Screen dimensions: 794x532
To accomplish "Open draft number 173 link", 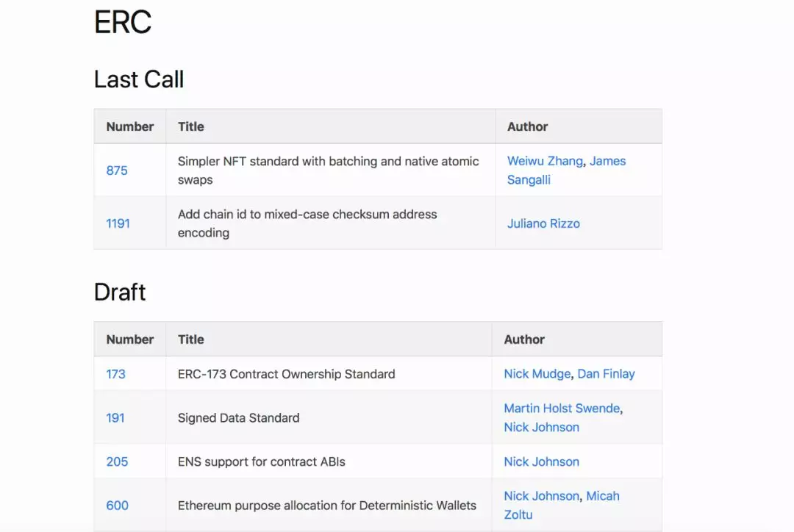I will click(x=115, y=374).
